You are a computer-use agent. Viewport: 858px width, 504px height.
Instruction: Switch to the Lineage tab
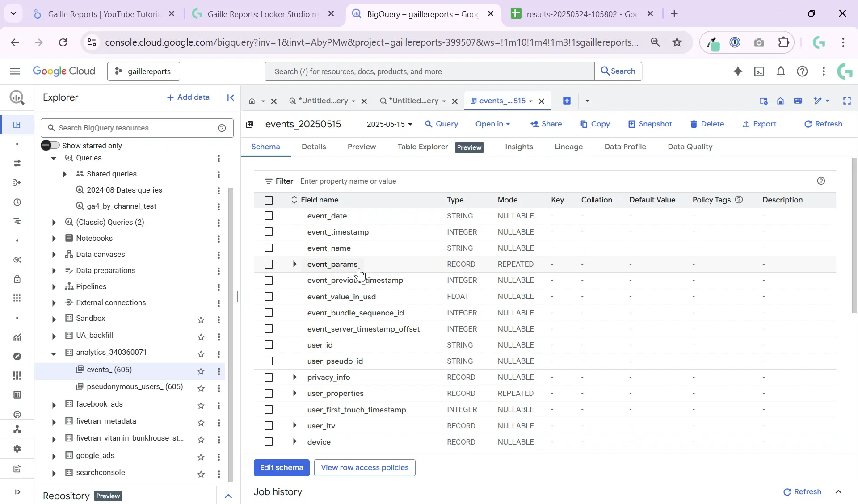coord(569,147)
